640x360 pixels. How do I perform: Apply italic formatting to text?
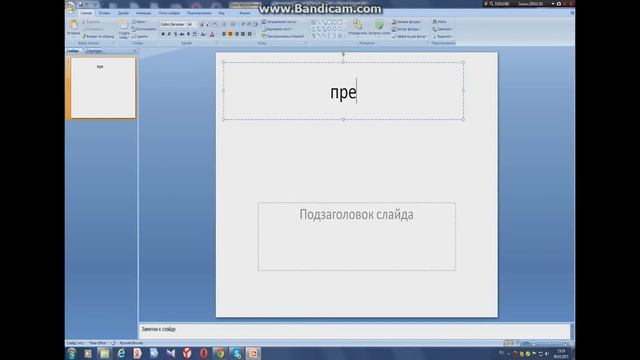[x=169, y=34]
